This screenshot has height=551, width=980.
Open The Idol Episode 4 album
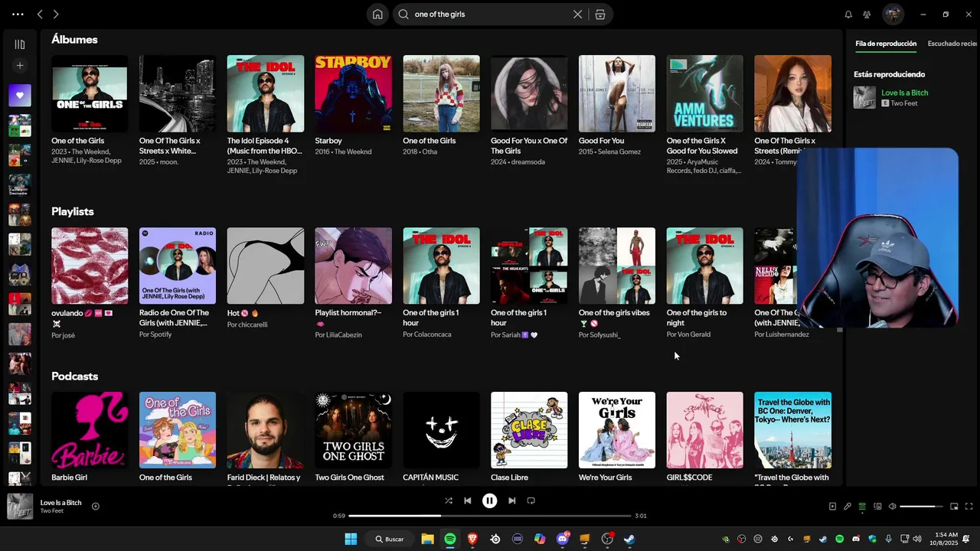[x=265, y=93]
